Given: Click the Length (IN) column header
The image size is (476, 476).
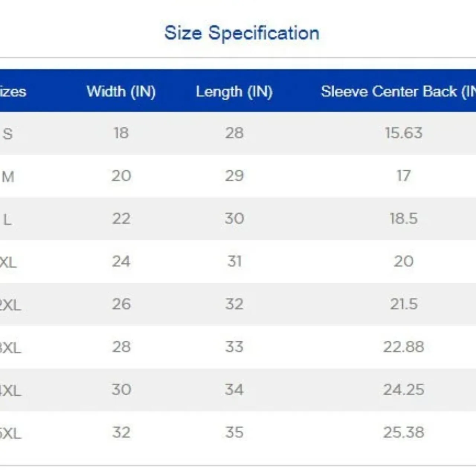Looking at the screenshot, I should pos(234,91).
